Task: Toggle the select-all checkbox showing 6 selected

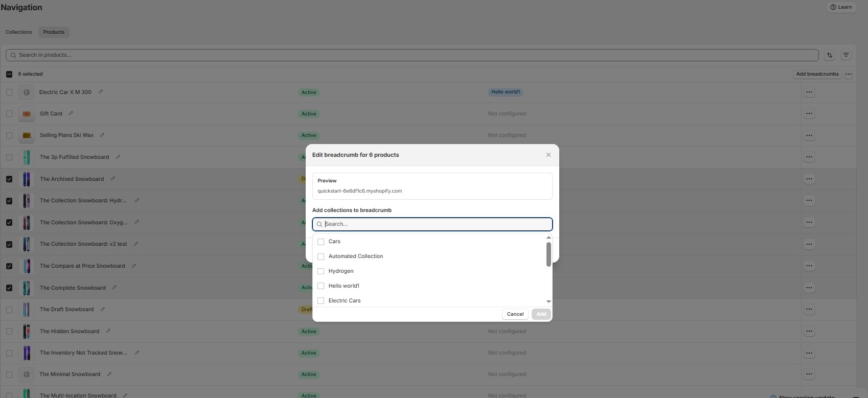Action: click(9, 74)
